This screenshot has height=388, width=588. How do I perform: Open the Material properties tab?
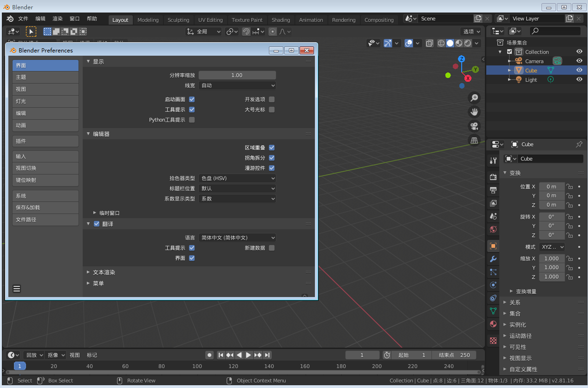pyautogui.click(x=493, y=324)
